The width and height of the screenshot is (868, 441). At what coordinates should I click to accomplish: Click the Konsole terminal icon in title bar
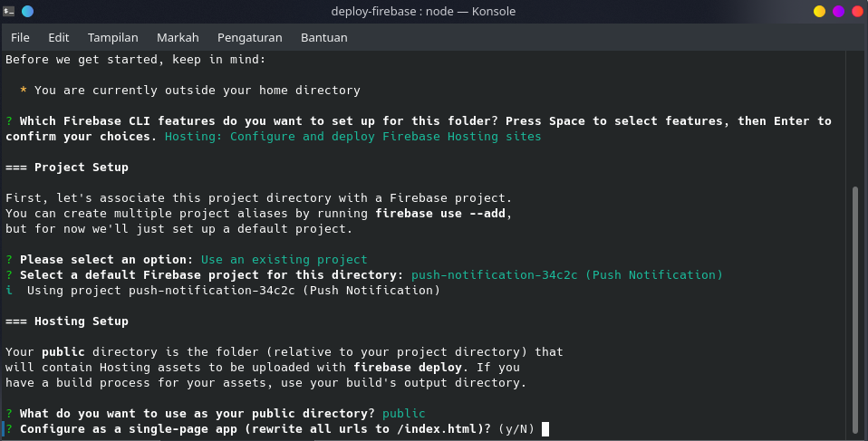point(9,11)
